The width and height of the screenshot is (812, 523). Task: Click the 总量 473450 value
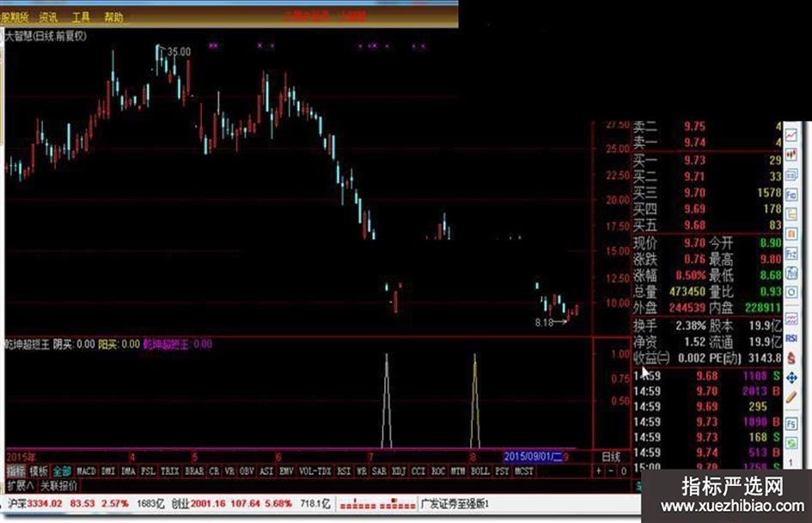coord(687,291)
